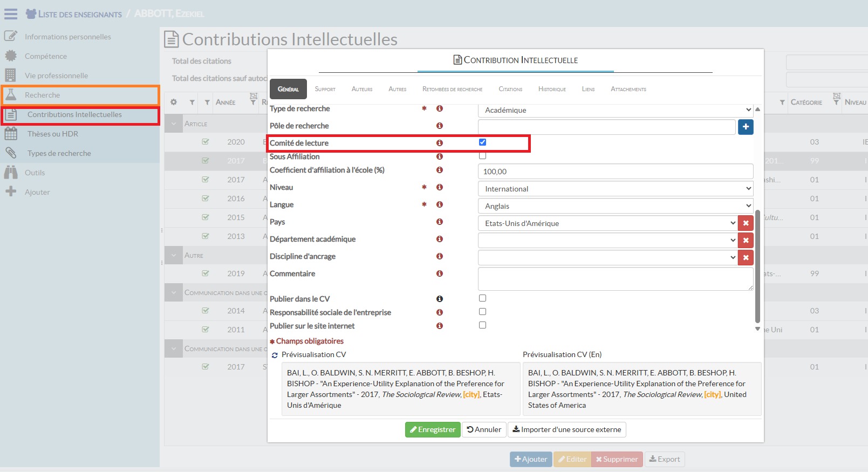Click info icon next to Commentaire
868x472 pixels.
(x=440, y=273)
